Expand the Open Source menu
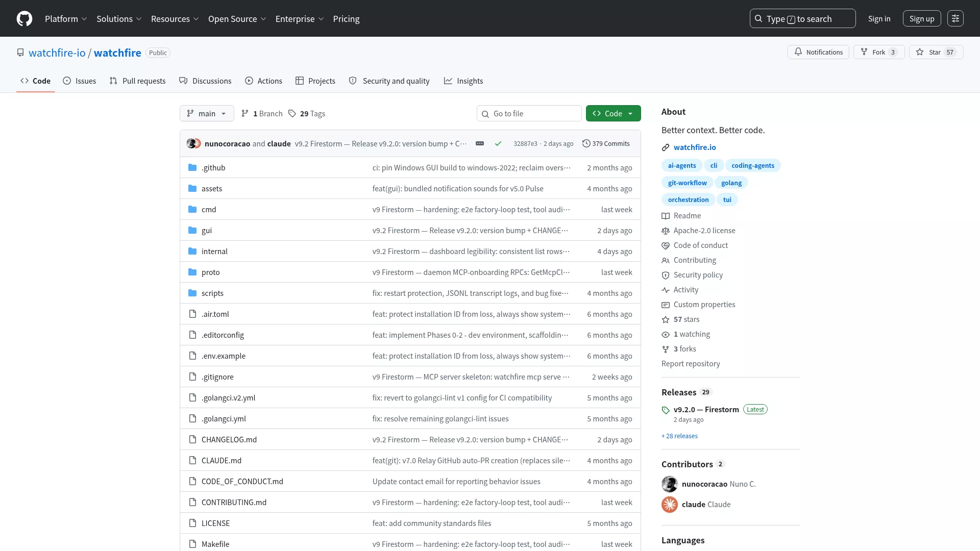This screenshot has width=980, height=551. [x=237, y=19]
